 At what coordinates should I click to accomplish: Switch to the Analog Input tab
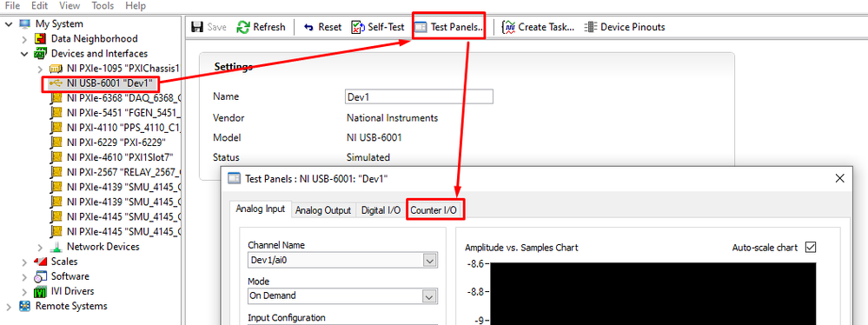tap(260, 209)
